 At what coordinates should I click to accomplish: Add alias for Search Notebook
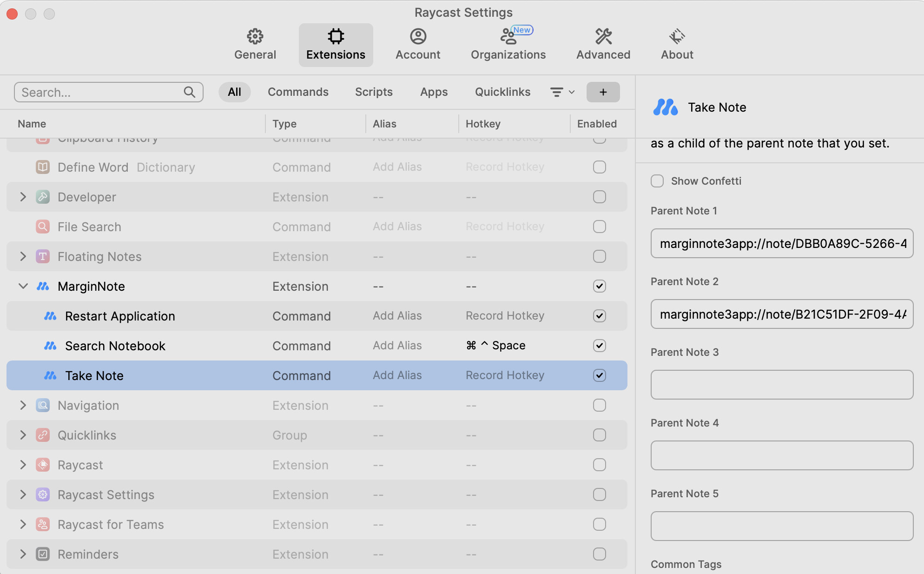pyautogui.click(x=397, y=346)
